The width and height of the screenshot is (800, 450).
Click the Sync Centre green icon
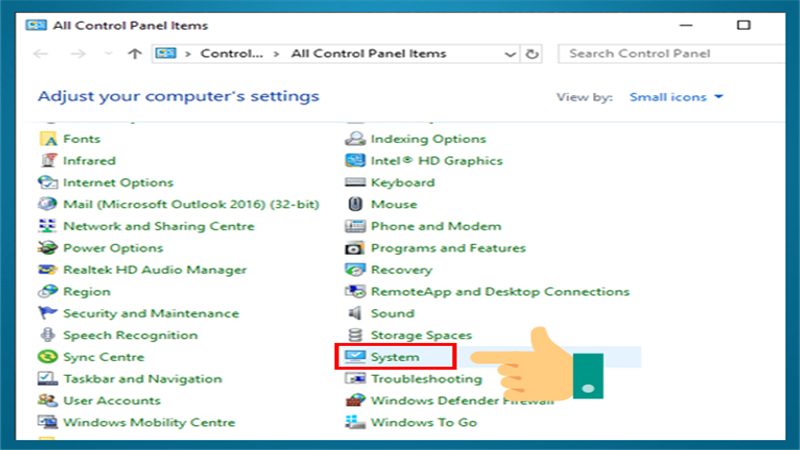pos(48,357)
